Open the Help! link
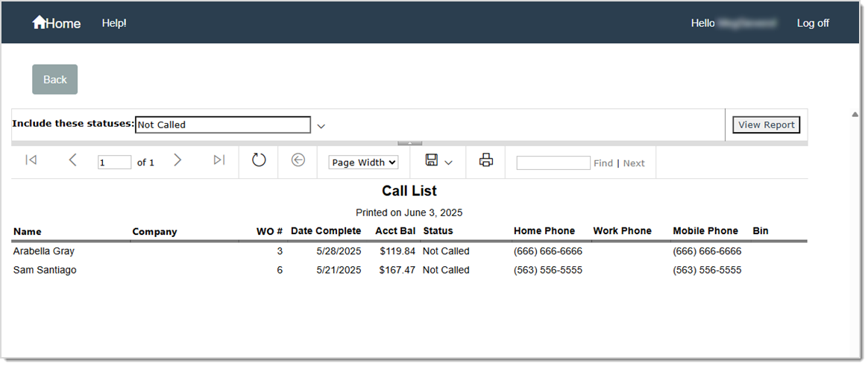Viewport: 868px width, 366px height. tap(114, 23)
